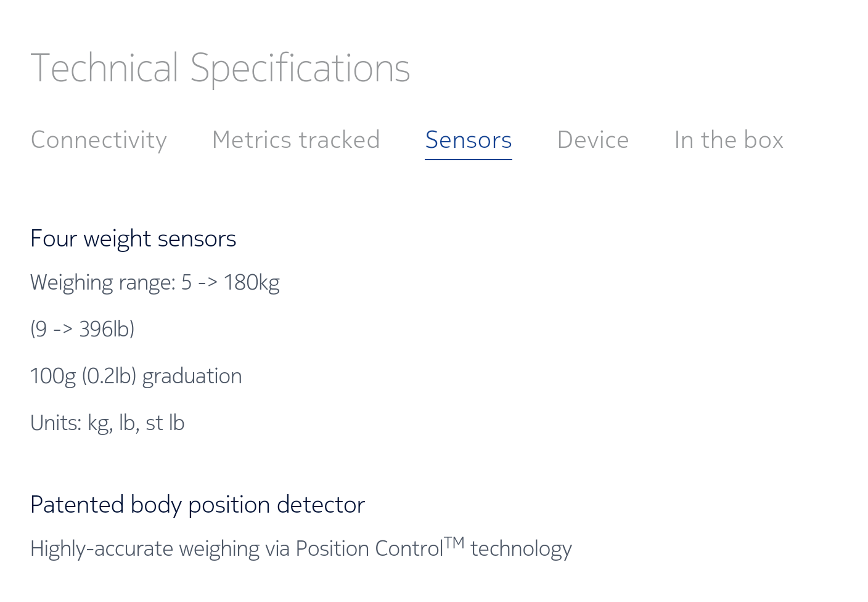Click the Weighing range 5 -> 180kg text
Viewport: 868px width, 602px height.
(155, 283)
